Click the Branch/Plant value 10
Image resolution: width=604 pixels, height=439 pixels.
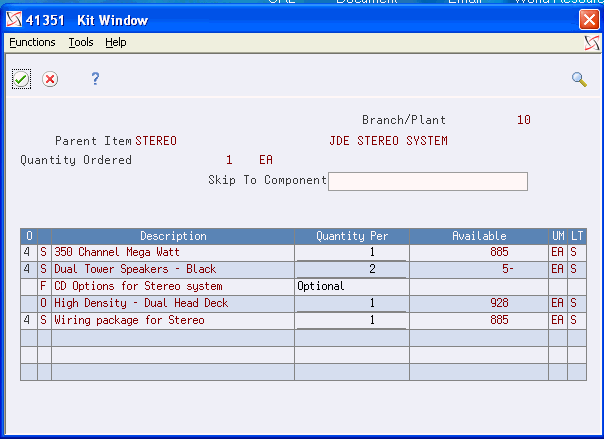click(x=523, y=120)
